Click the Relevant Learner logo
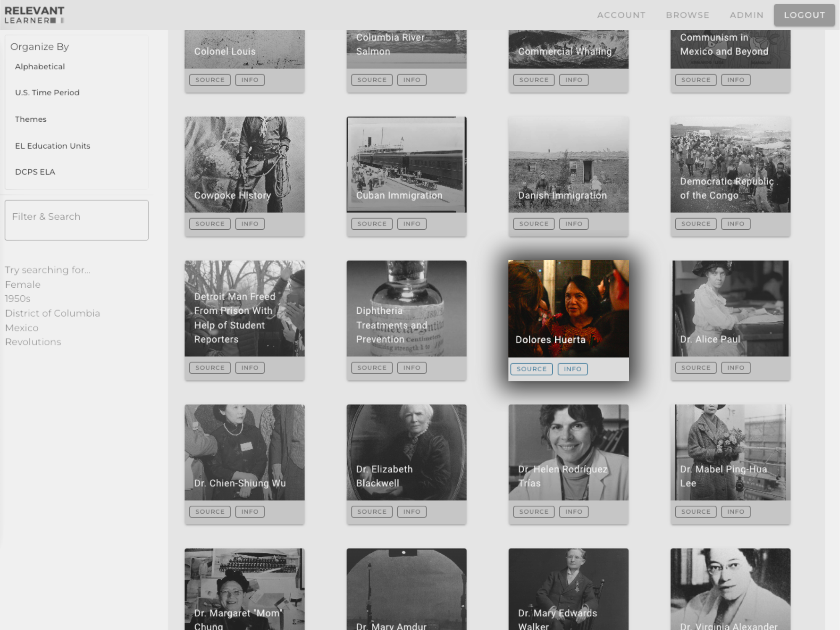Image resolution: width=840 pixels, height=630 pixels. (34, 15)
